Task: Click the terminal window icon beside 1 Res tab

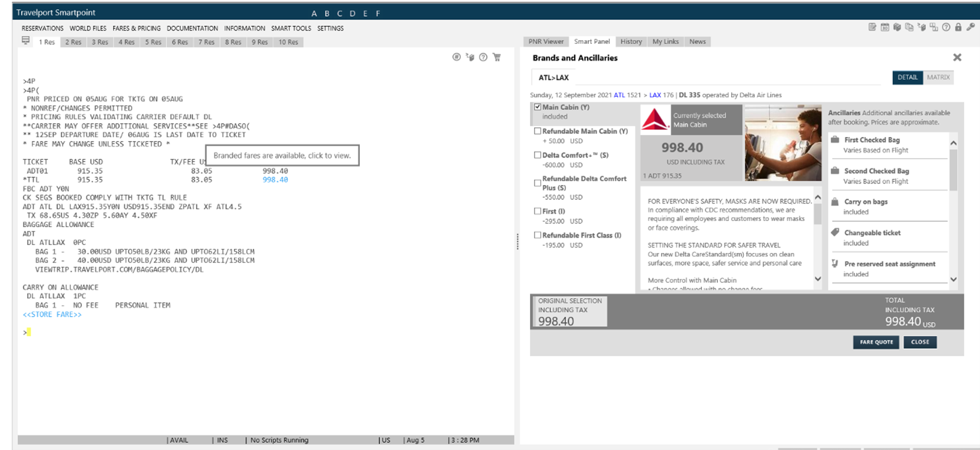Action: 26,40
